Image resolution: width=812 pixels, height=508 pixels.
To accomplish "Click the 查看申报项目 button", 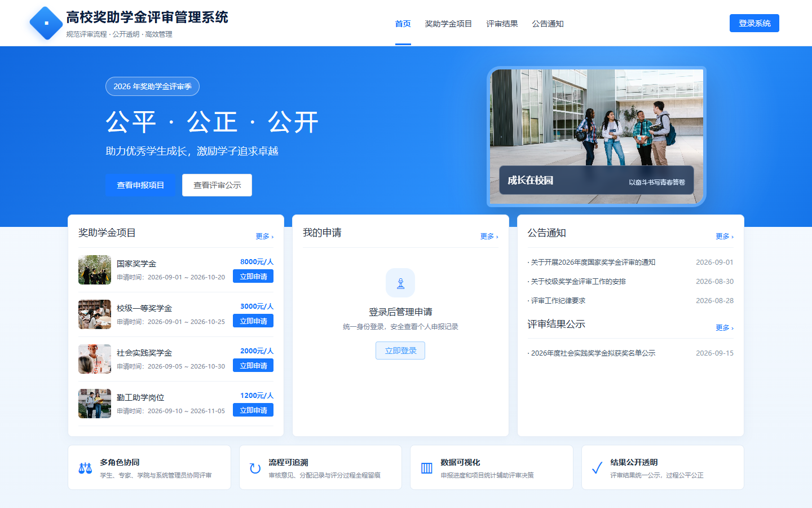I will click(140, 185).
